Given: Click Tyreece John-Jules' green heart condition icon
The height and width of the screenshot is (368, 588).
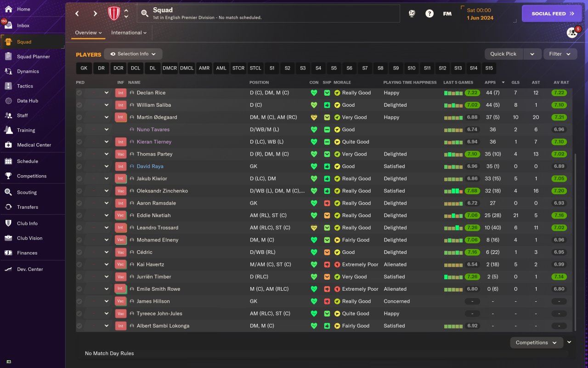Looking at the screenshot, I should [314, 314].
